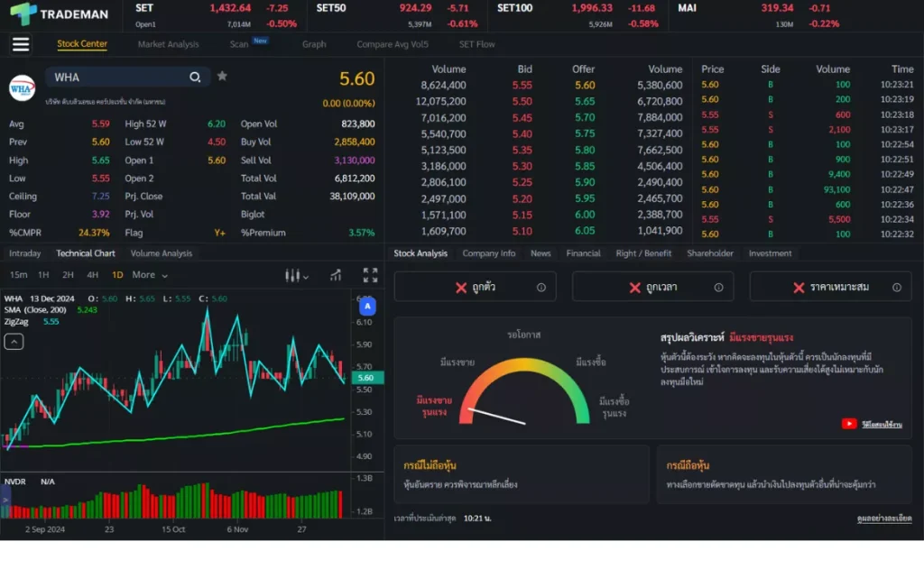Image resolution: width=924 pixels, height=569 pixels.
Task: Open the More timeframes dropdown
Action: tap(150, 275)
